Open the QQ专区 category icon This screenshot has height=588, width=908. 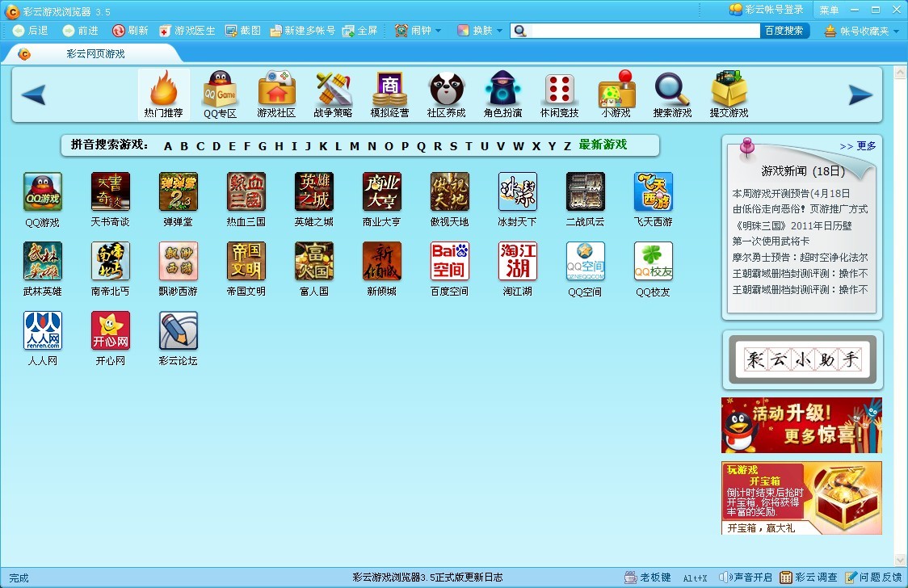point(220,94)
